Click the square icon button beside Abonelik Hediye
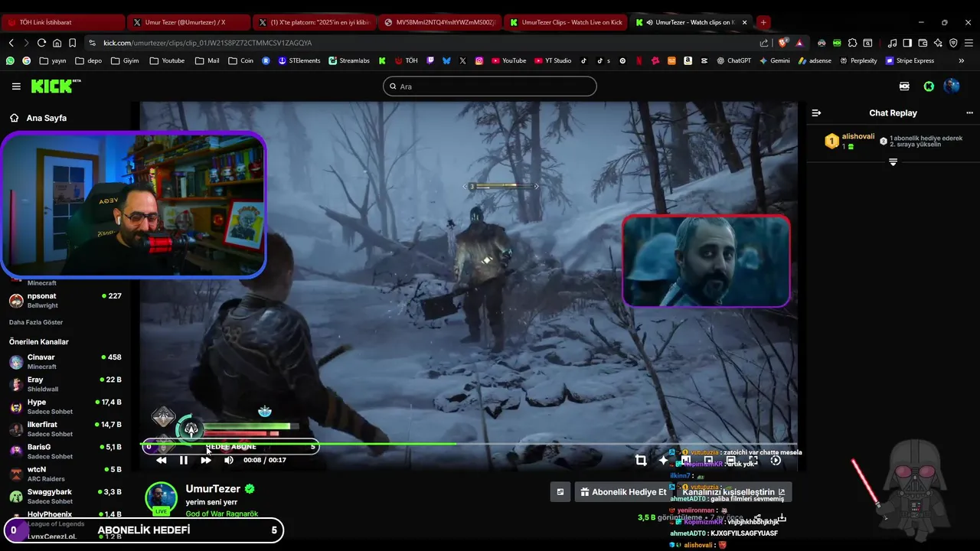Screen dimensions: 980x551 560,492
